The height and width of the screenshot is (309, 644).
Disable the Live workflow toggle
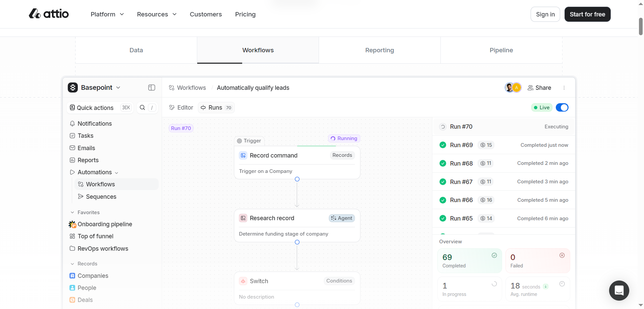pos(562,107)
